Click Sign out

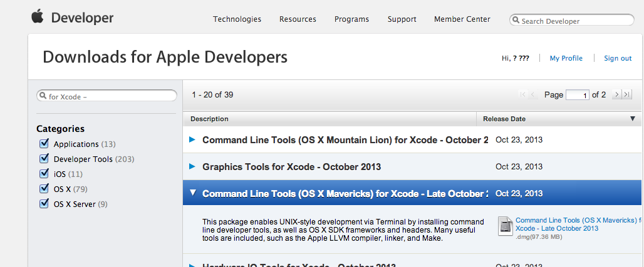pos(618,58)
